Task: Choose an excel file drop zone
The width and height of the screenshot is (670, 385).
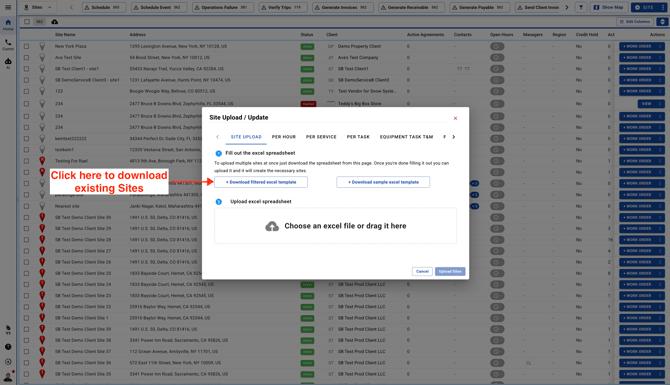Action: point(335,226)
